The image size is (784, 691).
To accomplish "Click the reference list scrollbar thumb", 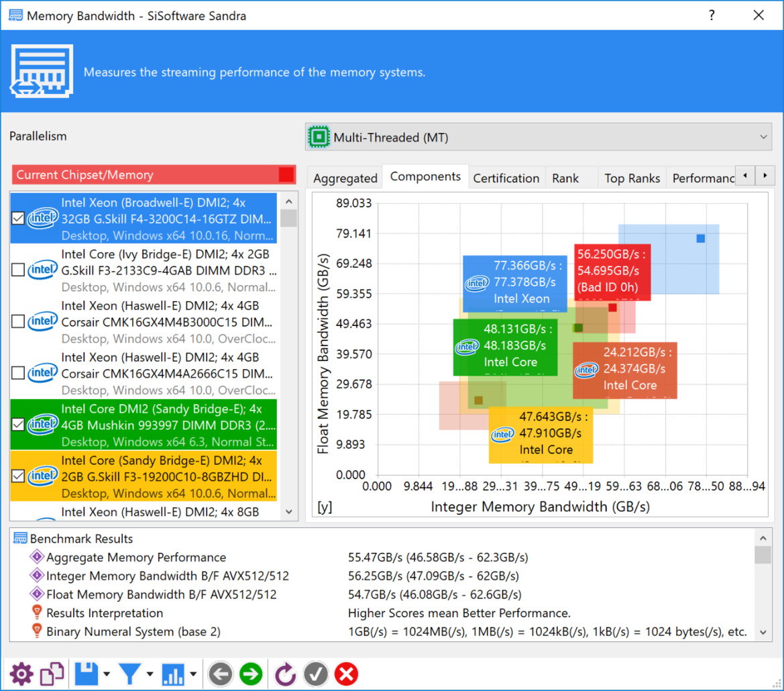I will click(289, 219).
